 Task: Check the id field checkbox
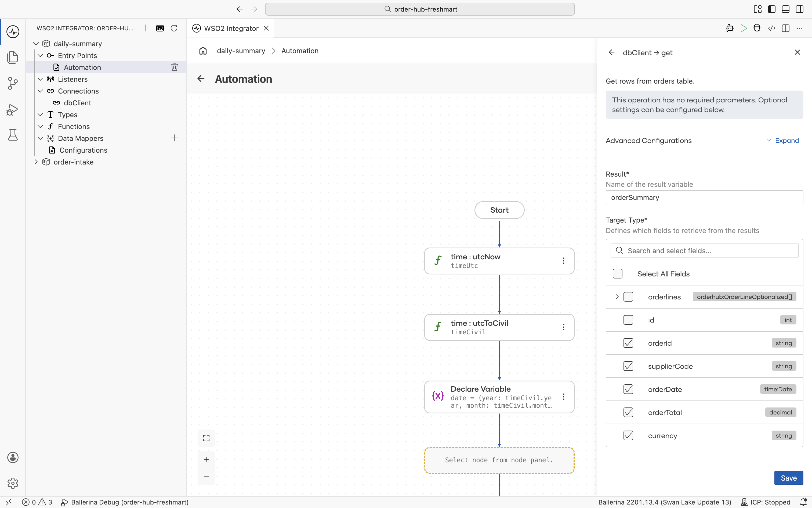(x=628, y=320)
